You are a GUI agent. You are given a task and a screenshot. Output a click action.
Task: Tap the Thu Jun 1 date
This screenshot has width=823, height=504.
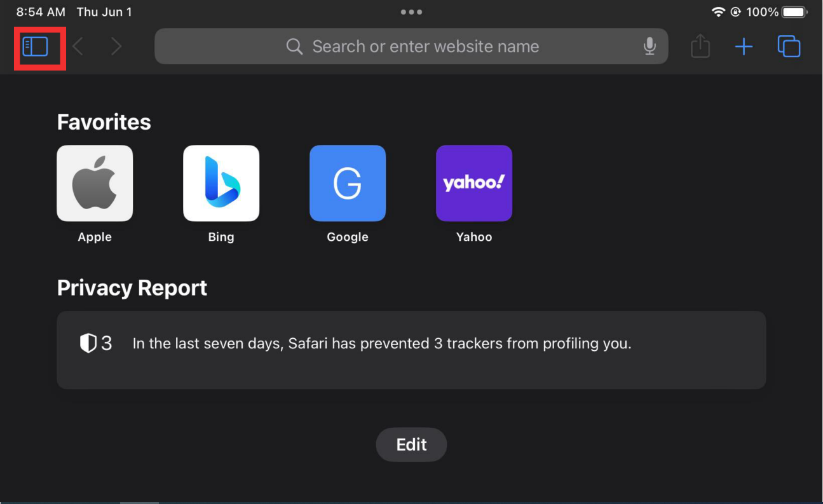(104, 12)
